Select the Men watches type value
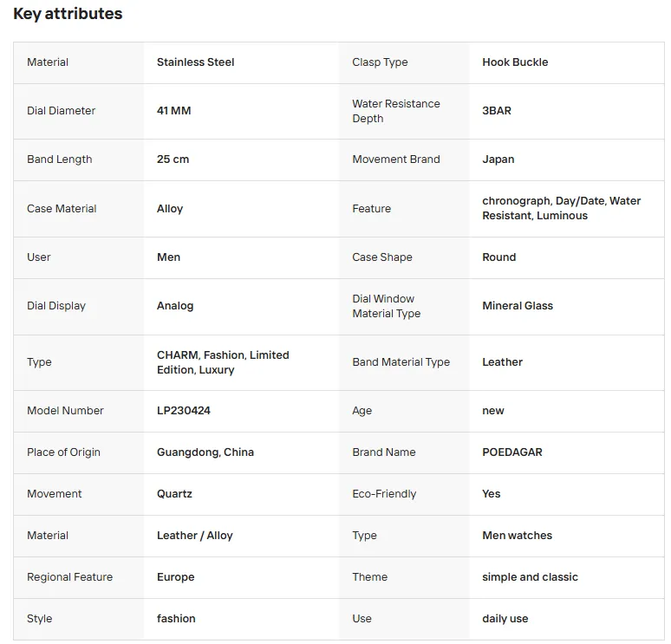Image resolution: width=671 pixels, height=644 pixels. point(517,536)
